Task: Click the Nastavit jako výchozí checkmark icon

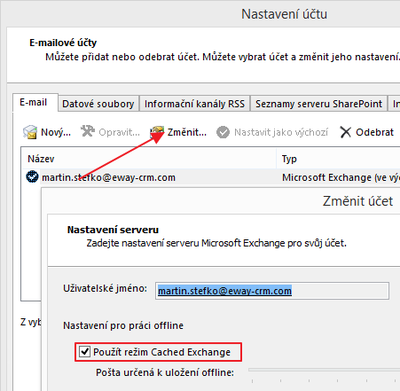Action: (x=223, y=132)
